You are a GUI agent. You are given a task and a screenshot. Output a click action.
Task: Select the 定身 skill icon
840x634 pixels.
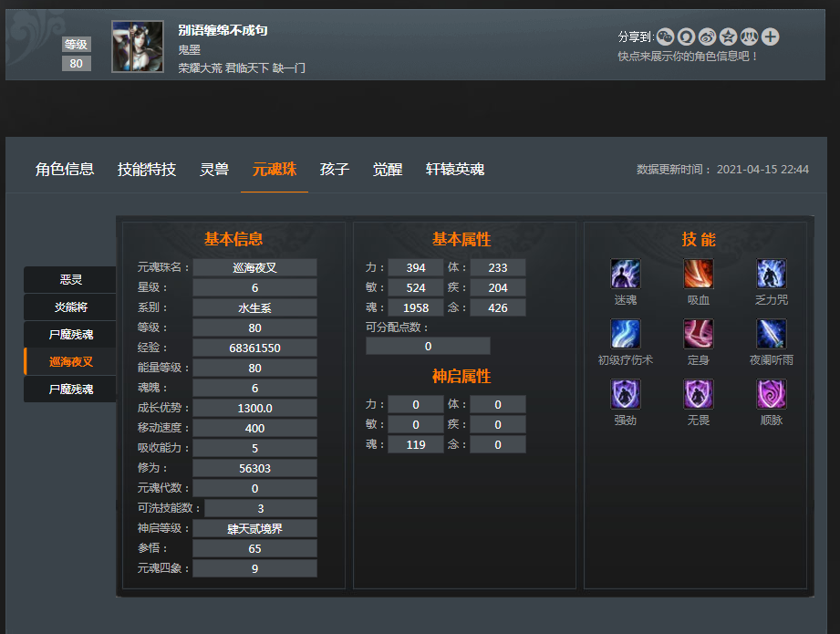coord(698,333)
